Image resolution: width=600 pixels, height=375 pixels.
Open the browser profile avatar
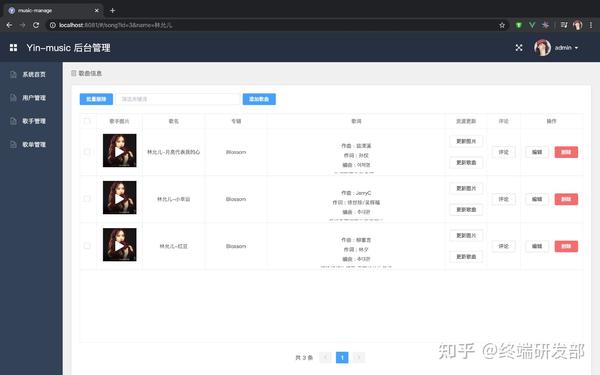pyautogui.click(x=577, y=25)
